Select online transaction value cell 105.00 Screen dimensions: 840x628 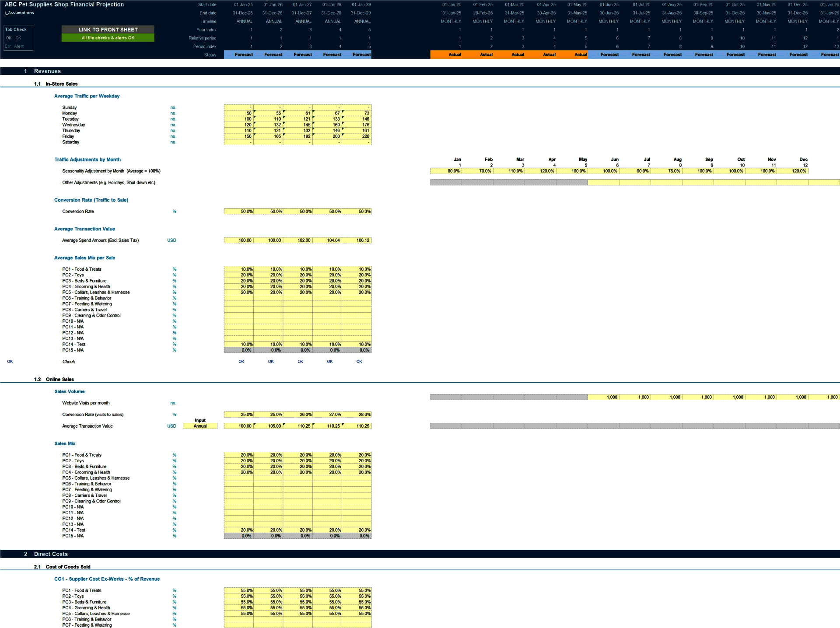click(x=268, y=426)
